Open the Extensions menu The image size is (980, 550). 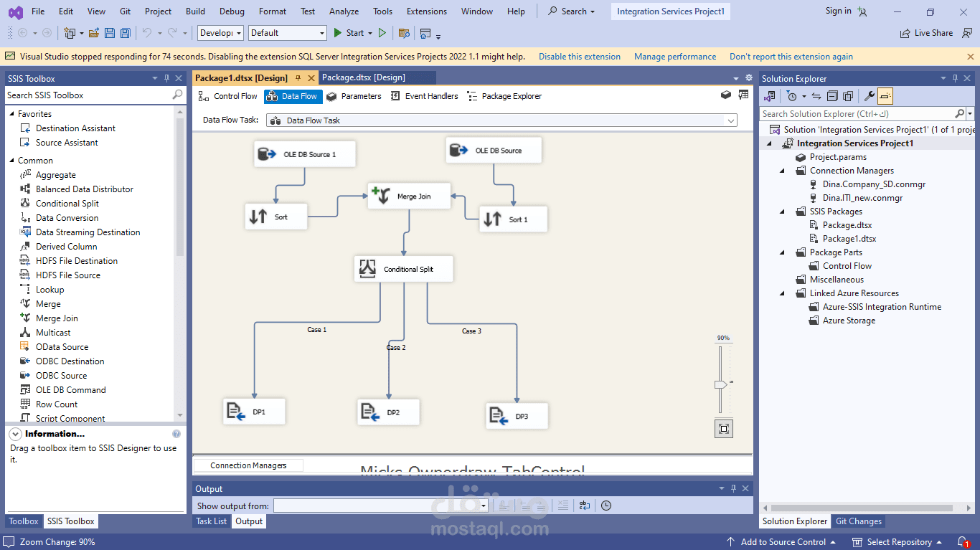426,11
